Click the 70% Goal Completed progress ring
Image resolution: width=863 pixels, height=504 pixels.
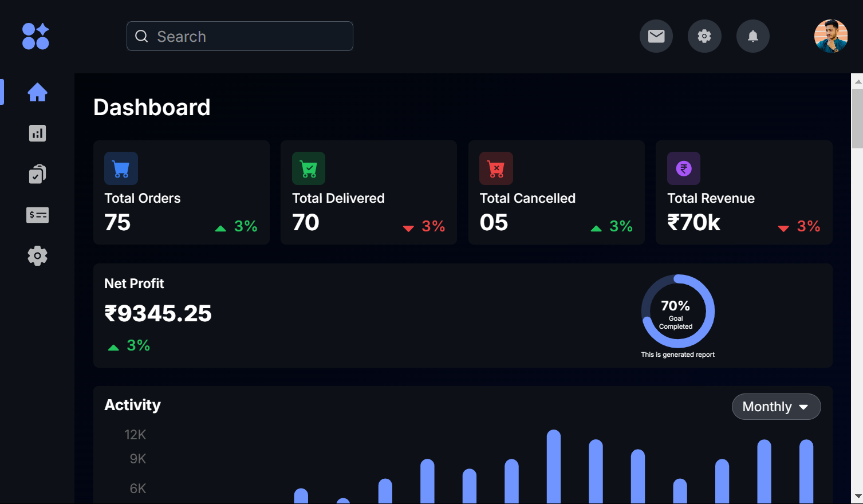coord(677,312)
